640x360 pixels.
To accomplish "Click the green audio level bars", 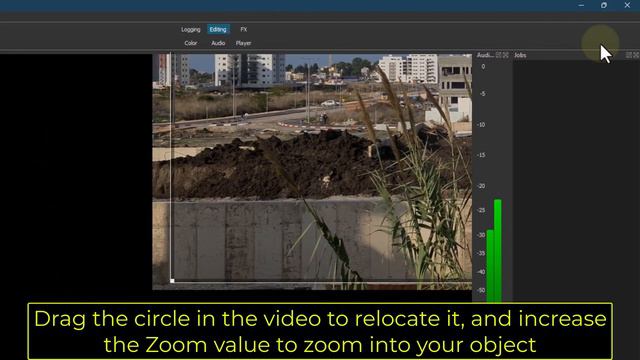I will 494,251.
